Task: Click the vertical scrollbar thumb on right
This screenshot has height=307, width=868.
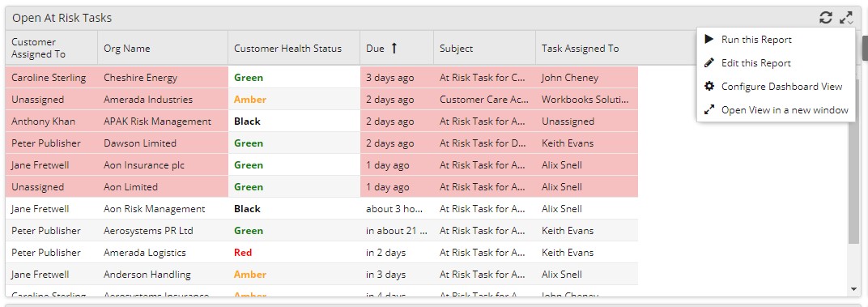Action: (x=853, y=160)
